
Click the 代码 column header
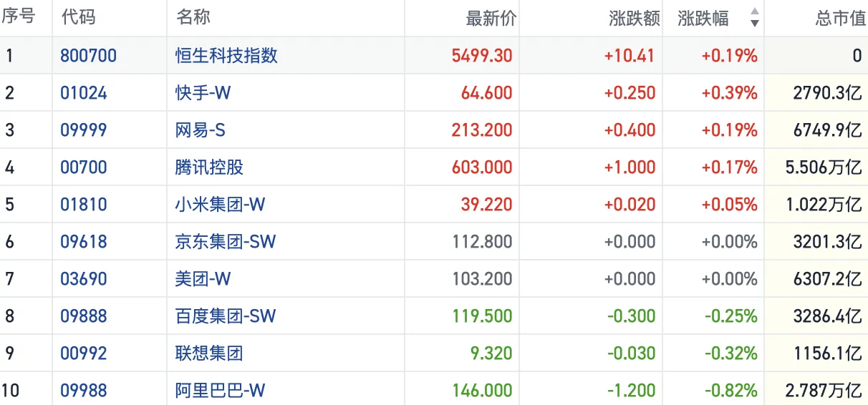click(78, 18)
